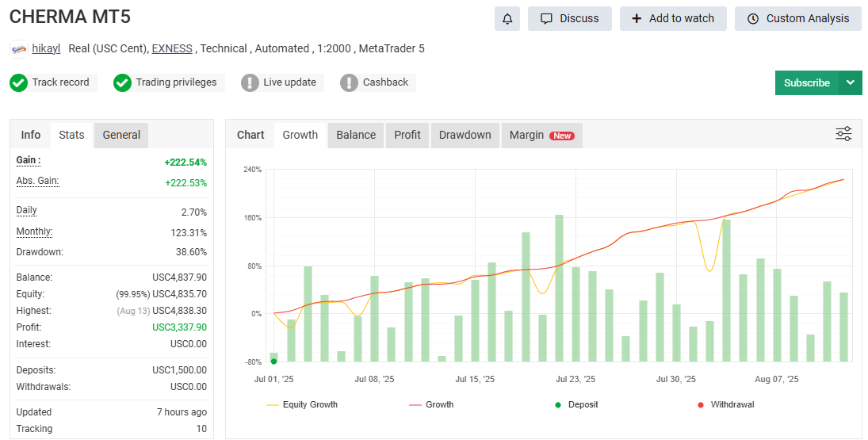The width and height of the screenshot is (868, 440).
Task: Click the Trading privileges green checkmark
Action: point(122,82)
